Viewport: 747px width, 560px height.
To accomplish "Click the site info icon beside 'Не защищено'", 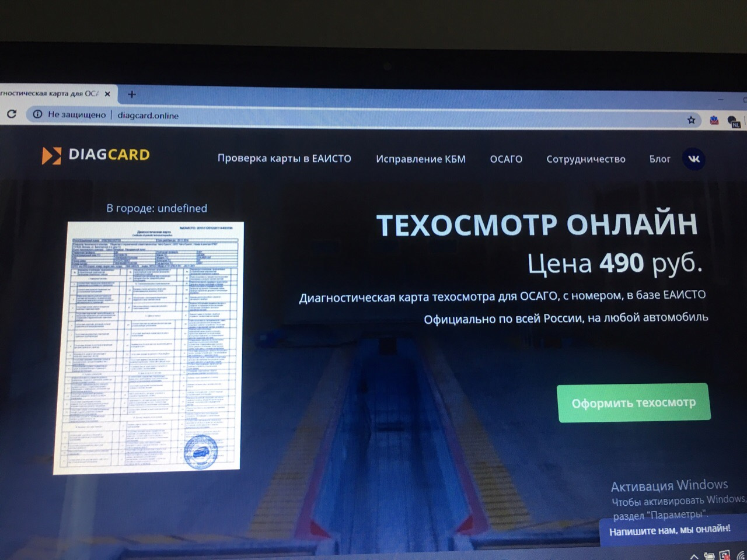I will click(37, 114).
